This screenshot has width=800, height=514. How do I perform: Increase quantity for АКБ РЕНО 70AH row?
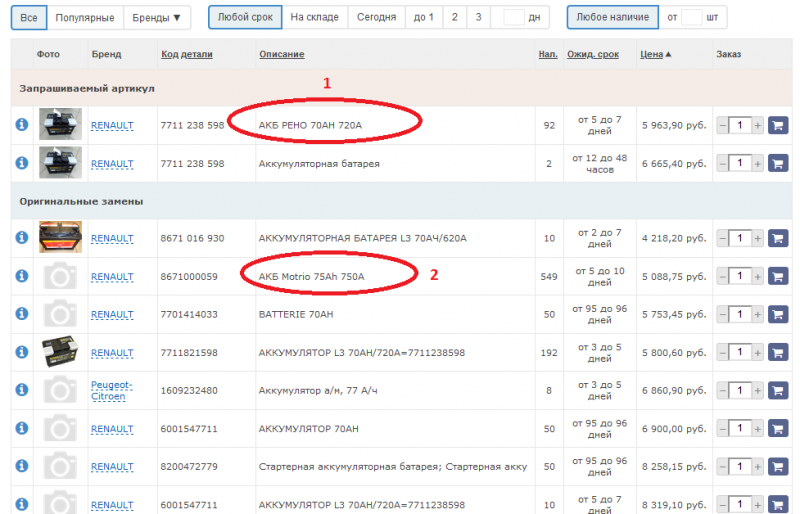[758, 125]
